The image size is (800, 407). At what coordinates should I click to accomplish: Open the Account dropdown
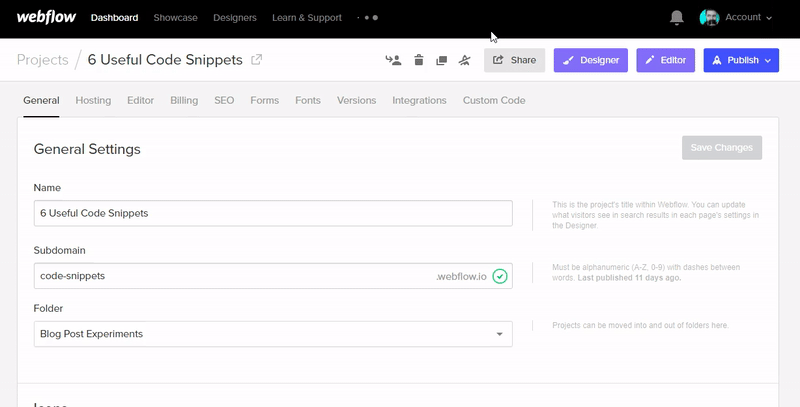tap(748, 17)
